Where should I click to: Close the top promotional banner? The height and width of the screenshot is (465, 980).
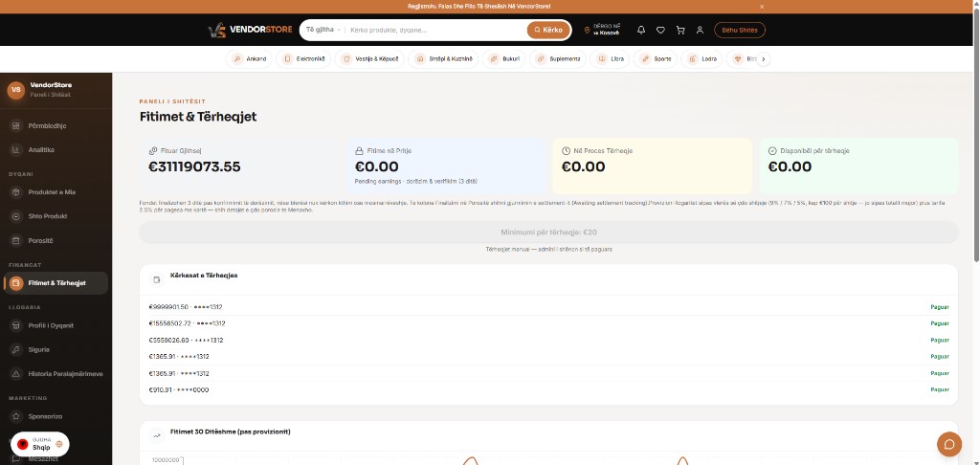[x=761, y=7]
